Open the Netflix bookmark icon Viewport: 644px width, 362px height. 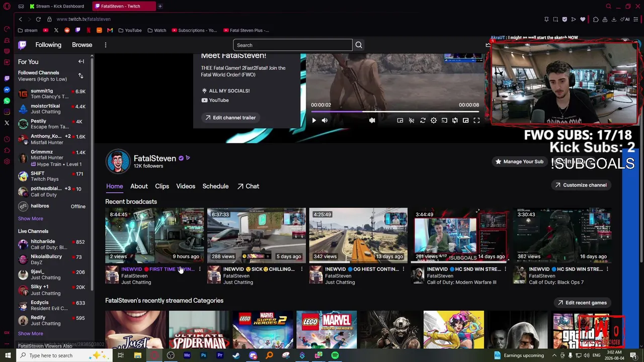[x=89, y=30]
